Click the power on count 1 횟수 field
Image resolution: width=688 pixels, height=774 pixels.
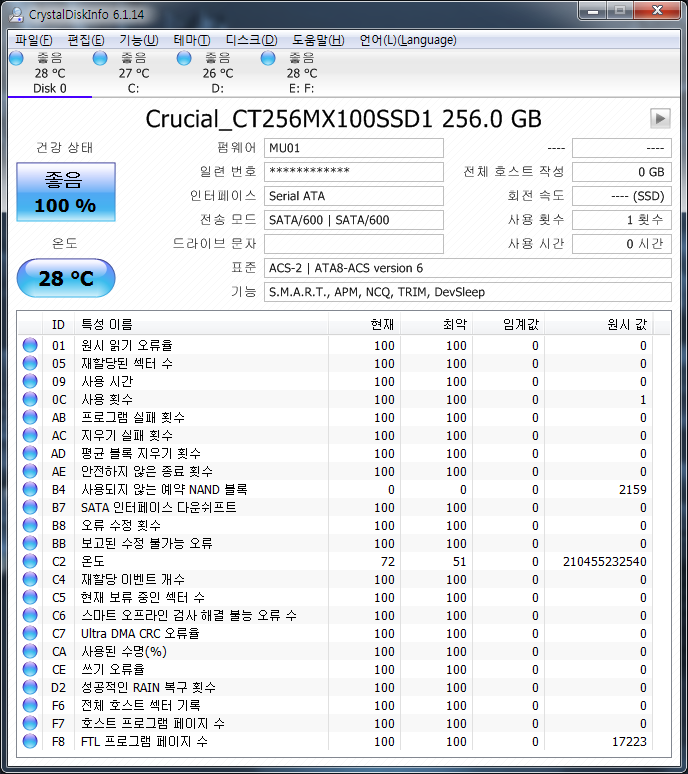[x=621, y=220]
